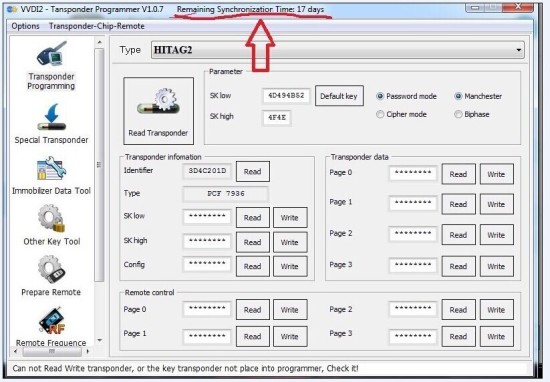The width and height of the screenshot is (550, 382).
Task: Write SK high in Transponder information
Action: pyautogui.click(x=290, y=242)
